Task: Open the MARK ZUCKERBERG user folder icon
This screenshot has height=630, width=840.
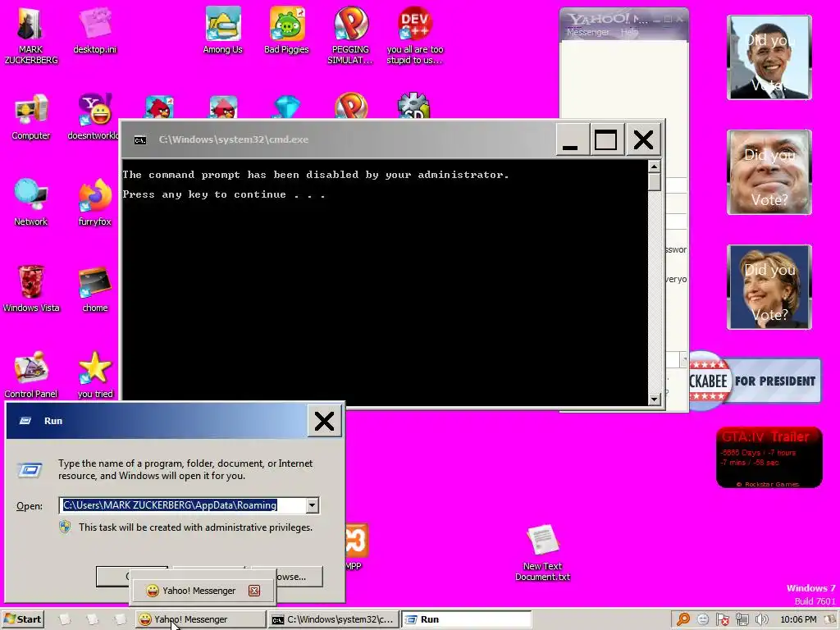Action: click(x=30, y=35)
